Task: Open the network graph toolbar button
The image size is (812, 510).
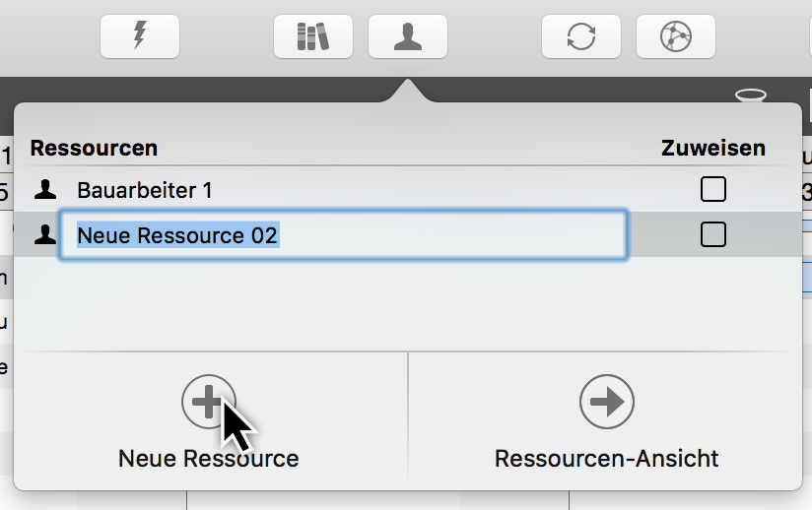Action: 676,37
